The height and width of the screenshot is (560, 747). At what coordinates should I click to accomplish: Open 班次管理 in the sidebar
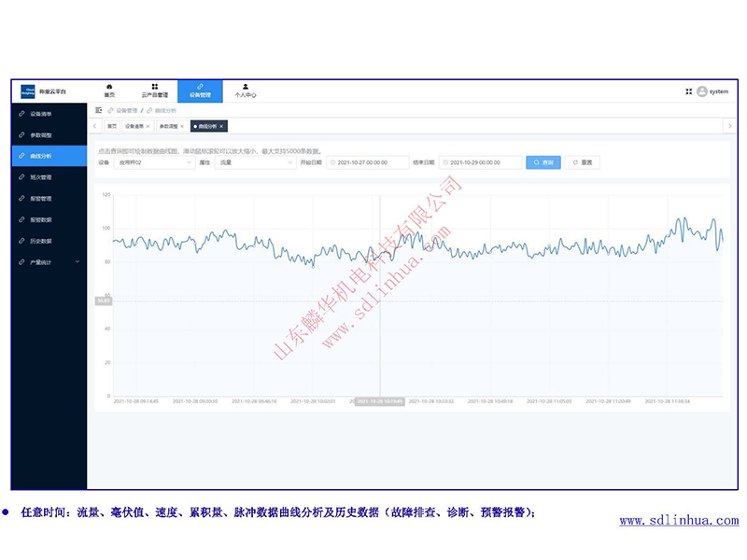[49, 177]
